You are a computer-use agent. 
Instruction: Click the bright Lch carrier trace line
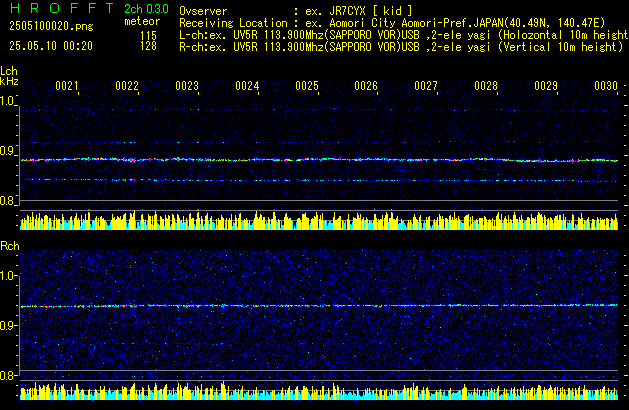click(319, 160)
